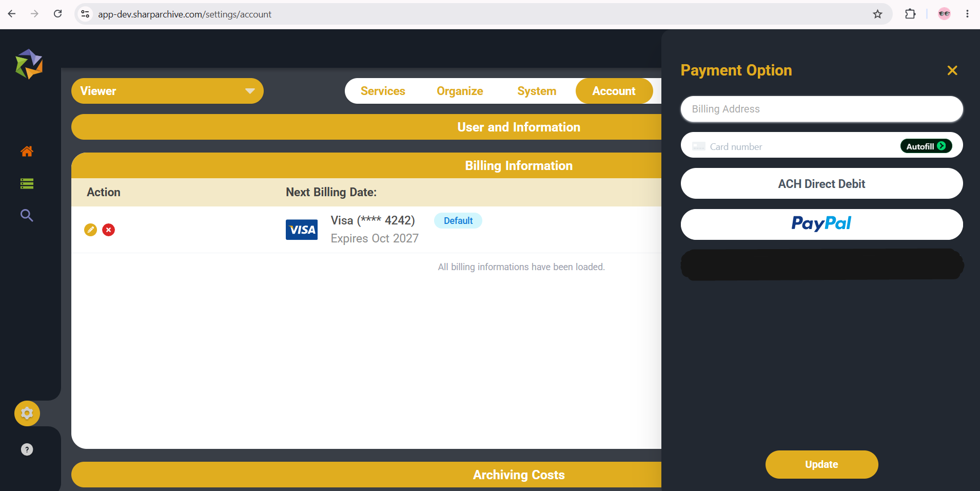Screen dimensions: 980x491
Task: Open the green list view icon
Action: point(27,183)
